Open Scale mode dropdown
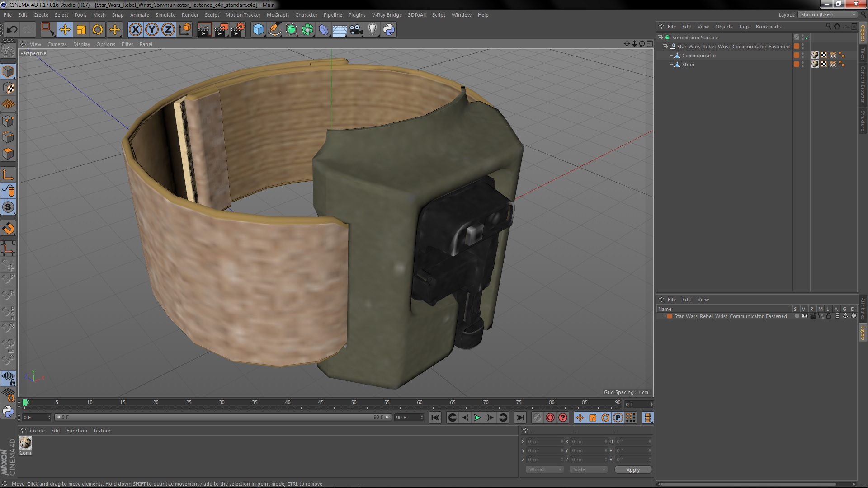The width and height of the screenshot is (868, 488). point(588,470)
